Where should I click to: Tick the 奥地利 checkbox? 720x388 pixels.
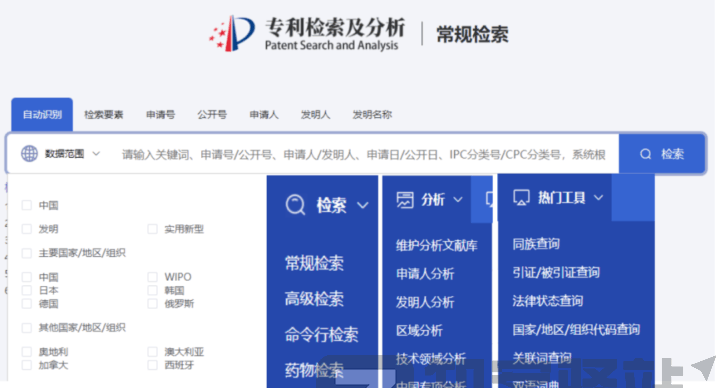[27, 352]
